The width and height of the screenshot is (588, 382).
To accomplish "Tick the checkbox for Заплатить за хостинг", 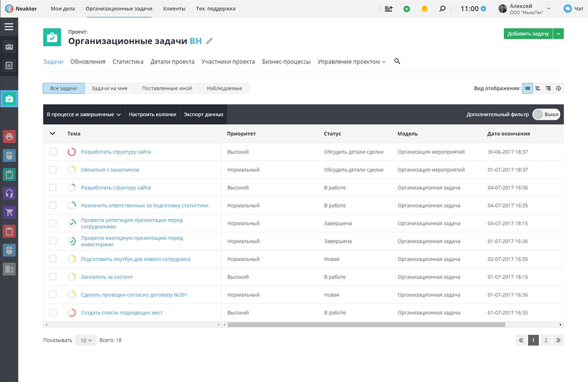I will (53, 277).
